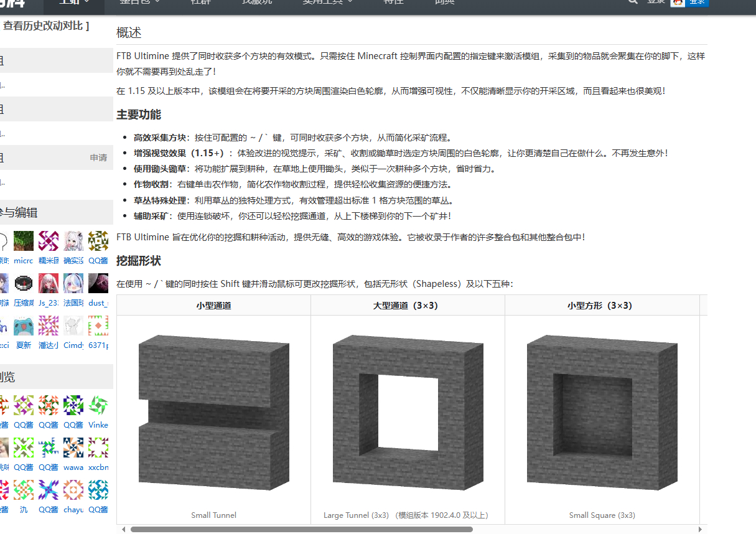The width and height of the screenshot is (756, 549).
Task: Open the blue creature avatar of 夏新
Action: 24,326
